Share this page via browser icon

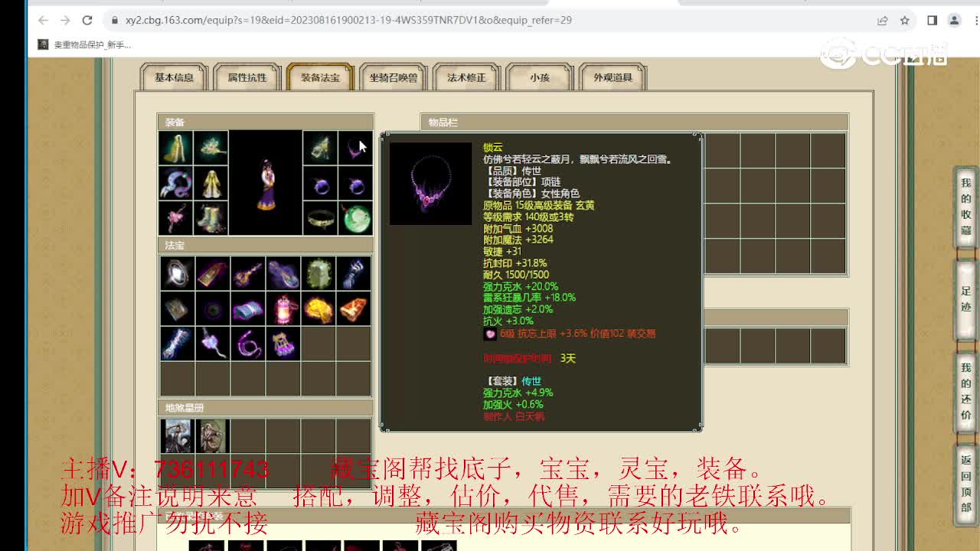pos(883,21)
